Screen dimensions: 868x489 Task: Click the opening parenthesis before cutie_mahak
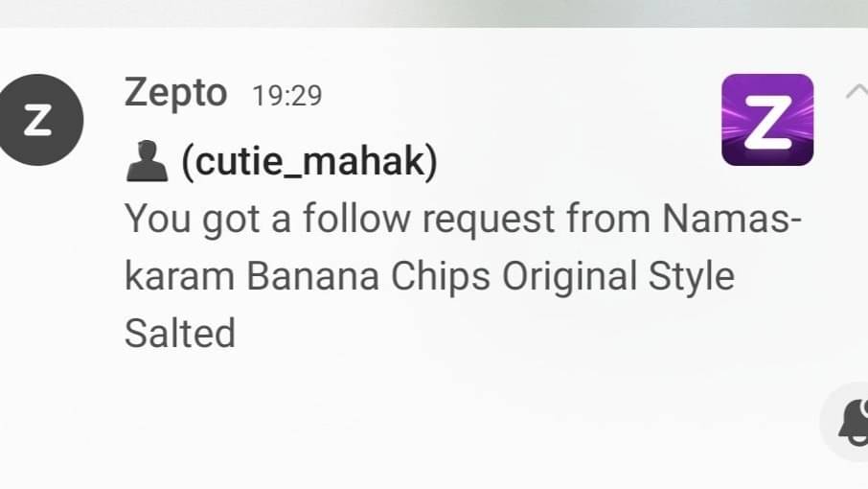click(188, 162)
